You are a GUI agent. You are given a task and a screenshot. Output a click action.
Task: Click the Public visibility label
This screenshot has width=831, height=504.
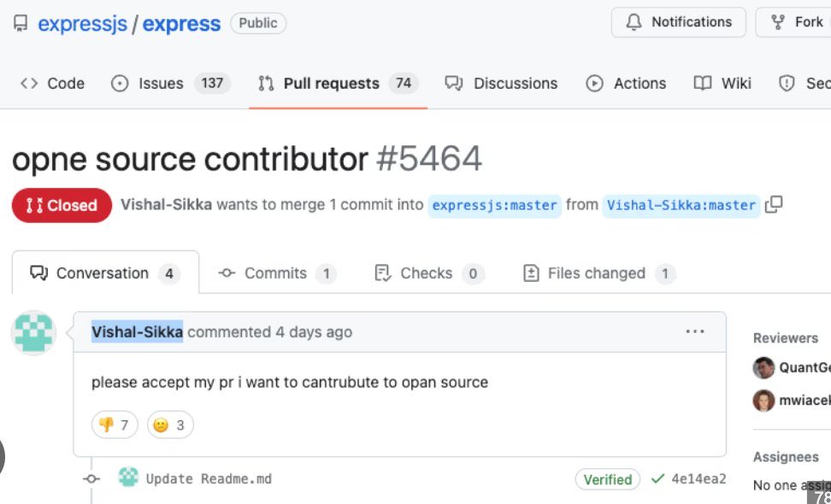(258, 23)
